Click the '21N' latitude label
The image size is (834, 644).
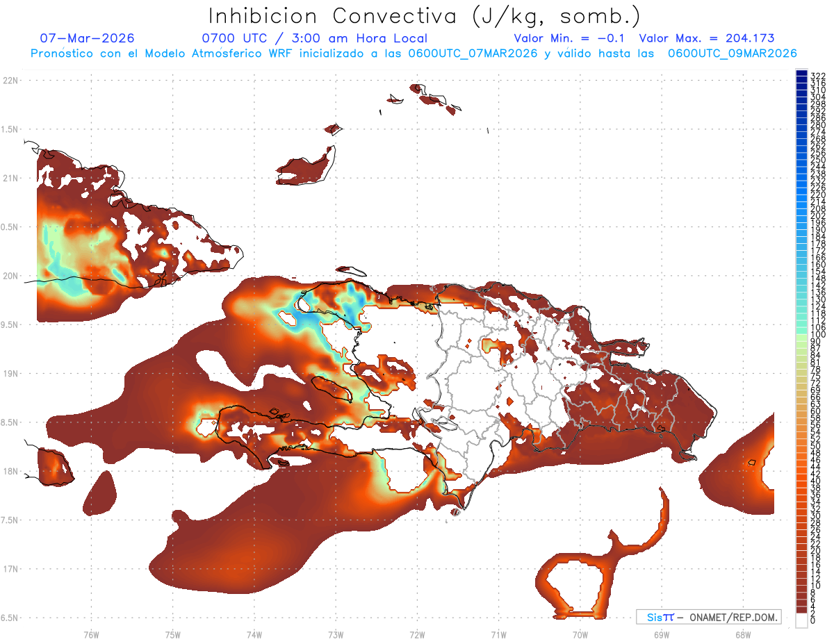click(x=11, y=178)
